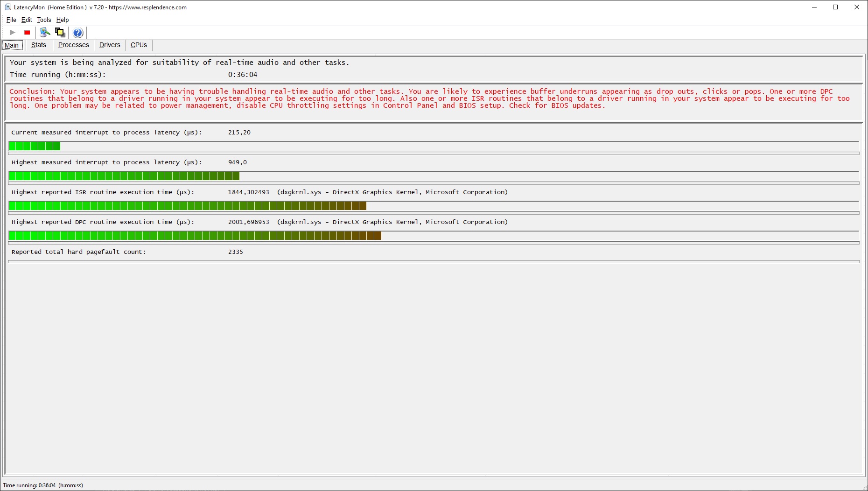Go to the CPUs tab
The image size is (868, 491).
139,45
